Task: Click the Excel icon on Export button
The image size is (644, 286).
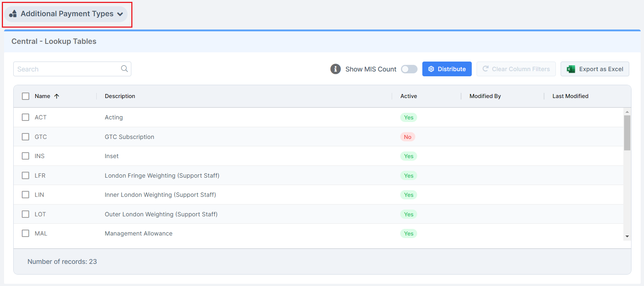Action: 571,69
